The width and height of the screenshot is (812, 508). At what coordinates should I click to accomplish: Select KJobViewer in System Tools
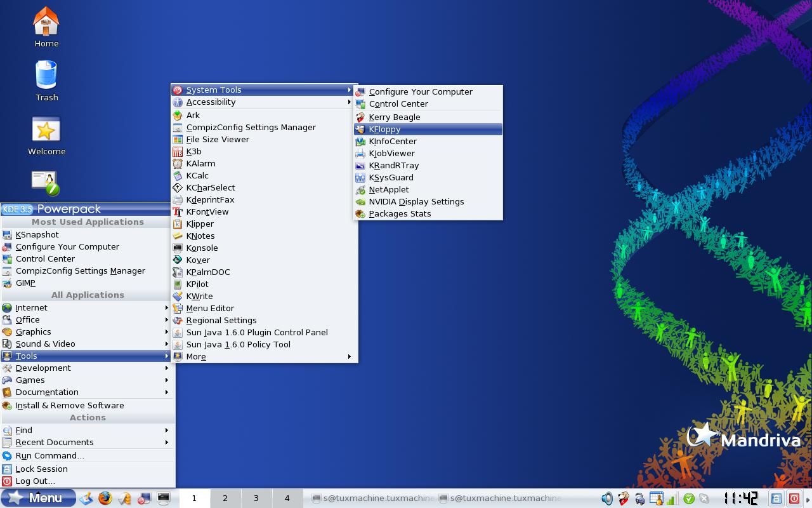[x=428, y=154]
